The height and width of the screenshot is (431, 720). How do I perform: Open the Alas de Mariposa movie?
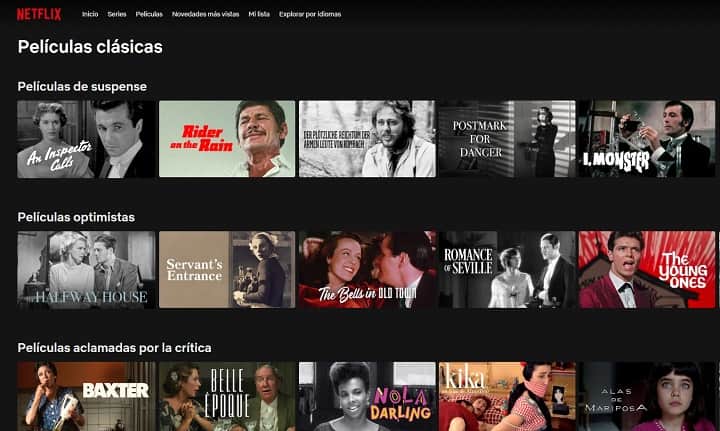(x=647, y=397)
